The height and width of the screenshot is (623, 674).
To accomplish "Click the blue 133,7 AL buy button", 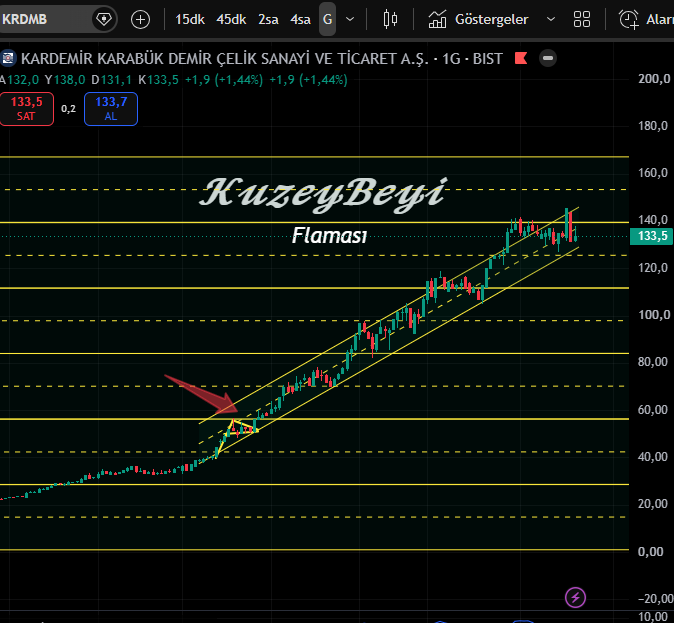I will pyautogui.click(x=111, y=109).
